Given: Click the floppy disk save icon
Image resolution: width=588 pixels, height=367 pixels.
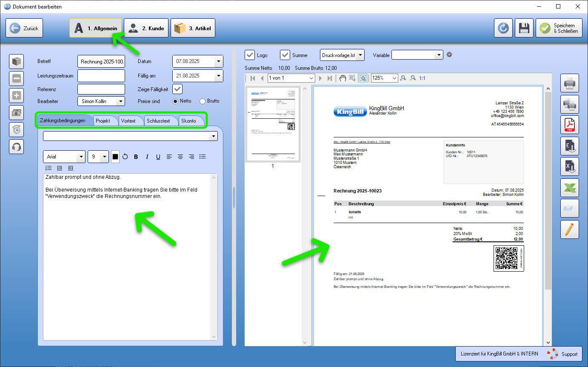Looking at the screenshot, I should click(524, 28).
